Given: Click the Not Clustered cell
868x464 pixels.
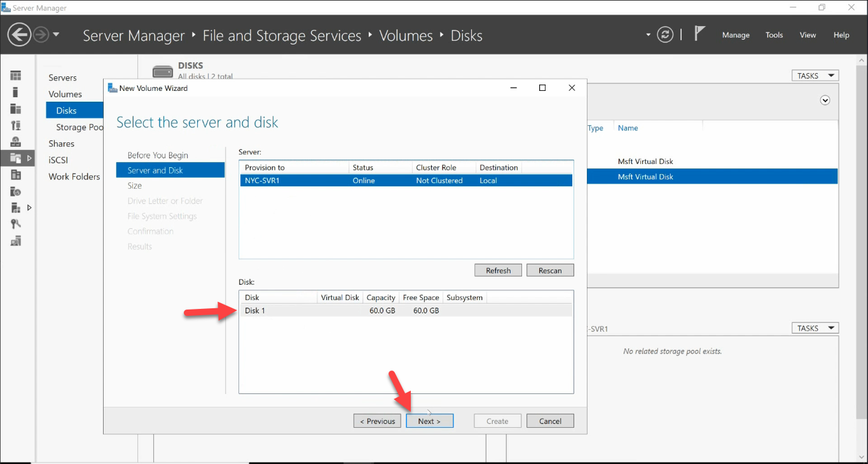Looking at the screenshot, I should 439,181.
